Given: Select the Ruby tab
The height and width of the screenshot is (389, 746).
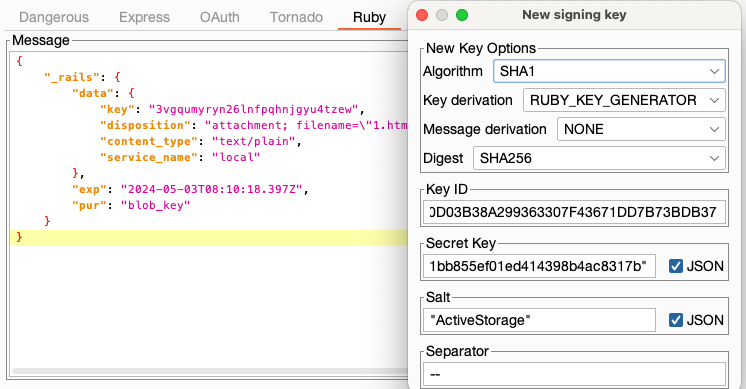Looking at the screenshot, I should click(369, 17).
